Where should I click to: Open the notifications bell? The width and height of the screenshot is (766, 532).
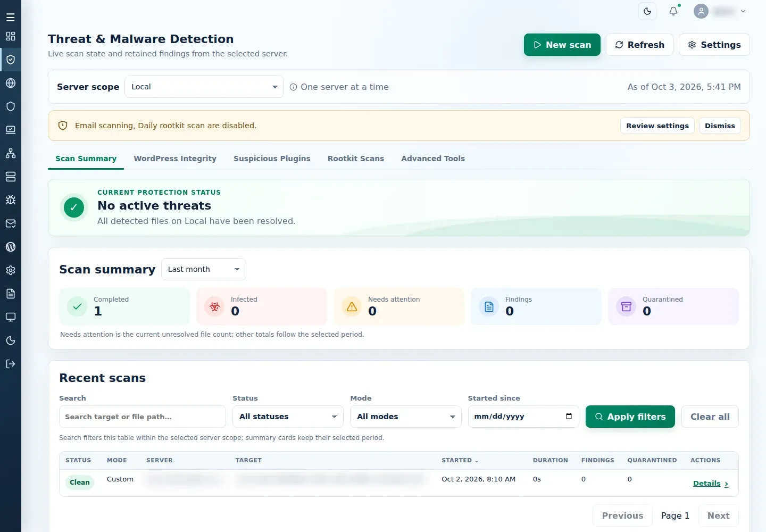tap(673, 11)
